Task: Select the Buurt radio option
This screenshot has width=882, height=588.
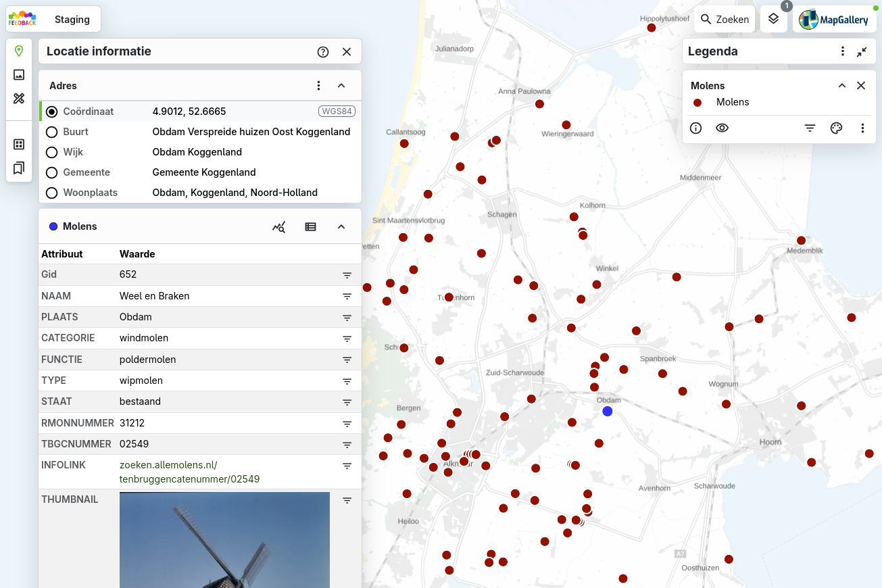Action: [x=51, y=132]
